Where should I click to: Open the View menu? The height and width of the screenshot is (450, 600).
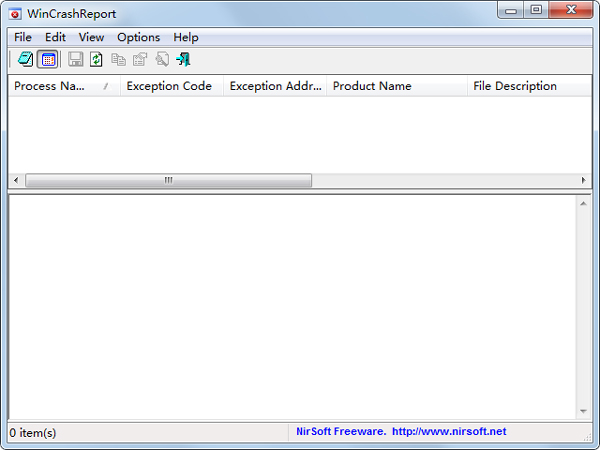(91, 37)
